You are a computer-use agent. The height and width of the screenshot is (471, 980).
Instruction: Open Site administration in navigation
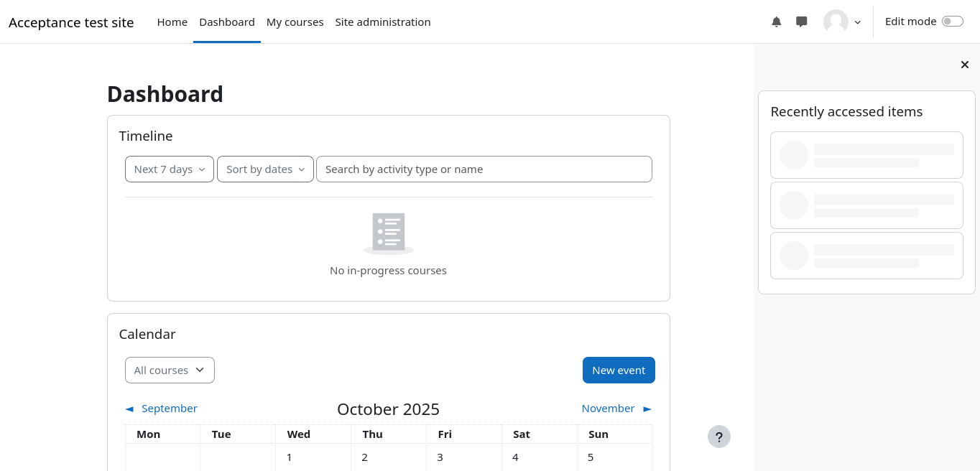[383, 22]
